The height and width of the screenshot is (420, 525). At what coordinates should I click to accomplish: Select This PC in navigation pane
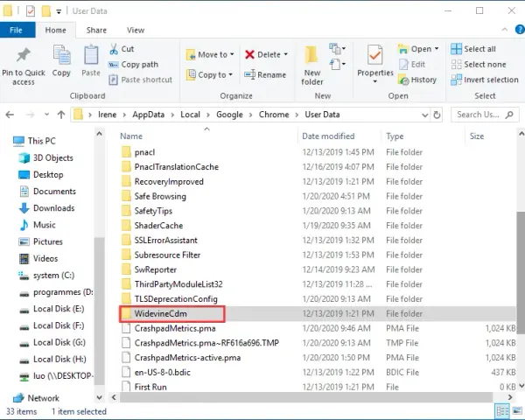34,141
